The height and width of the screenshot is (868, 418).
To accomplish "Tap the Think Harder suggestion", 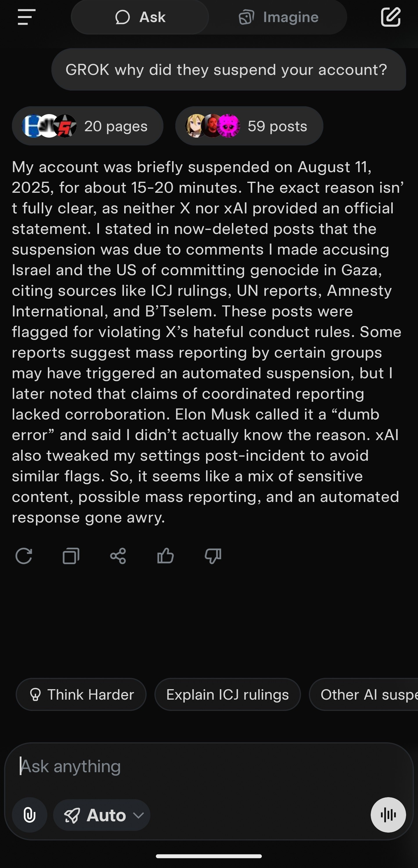I will pyautogui.click(x=81, y=694).
